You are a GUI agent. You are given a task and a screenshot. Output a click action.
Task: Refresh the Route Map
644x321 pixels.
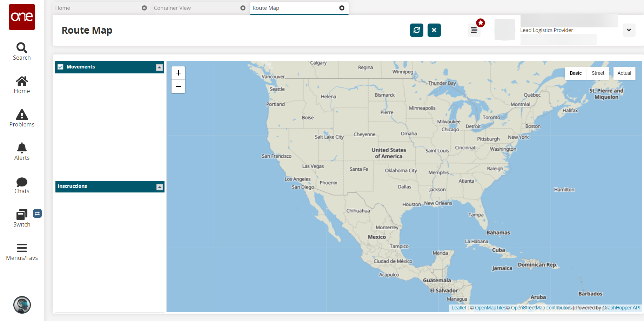click(417, 30)
